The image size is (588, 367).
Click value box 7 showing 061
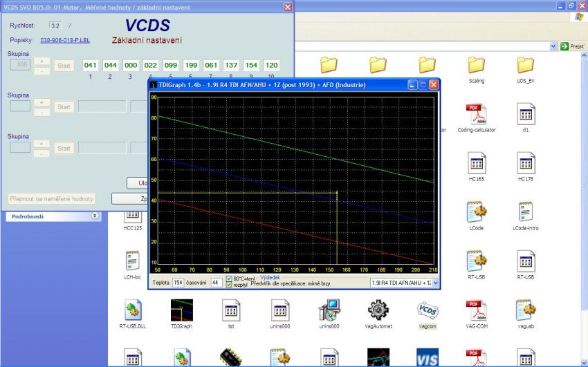[x=211, y=65]
